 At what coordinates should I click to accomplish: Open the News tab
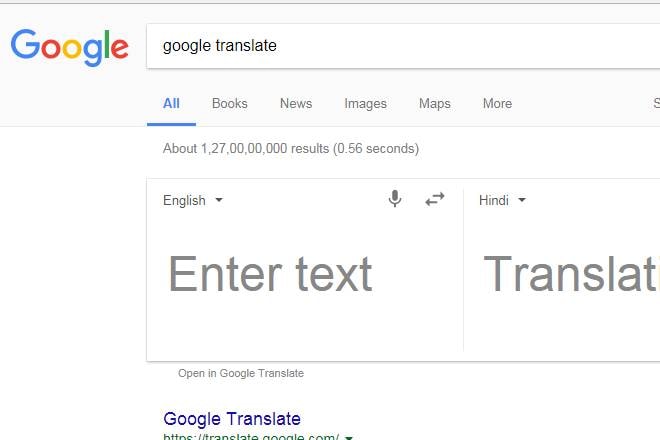coord(296,103)
